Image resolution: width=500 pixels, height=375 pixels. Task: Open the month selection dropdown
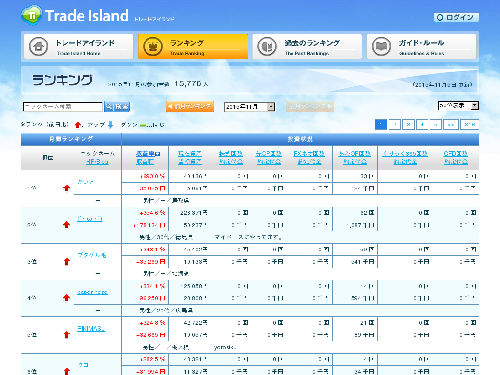tap(250, 107)
